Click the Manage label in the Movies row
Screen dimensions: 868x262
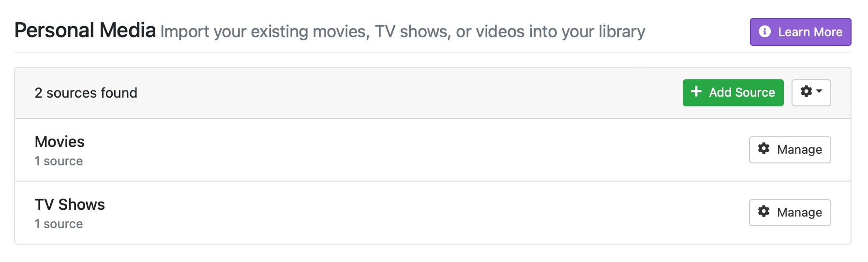click(799, 150)
